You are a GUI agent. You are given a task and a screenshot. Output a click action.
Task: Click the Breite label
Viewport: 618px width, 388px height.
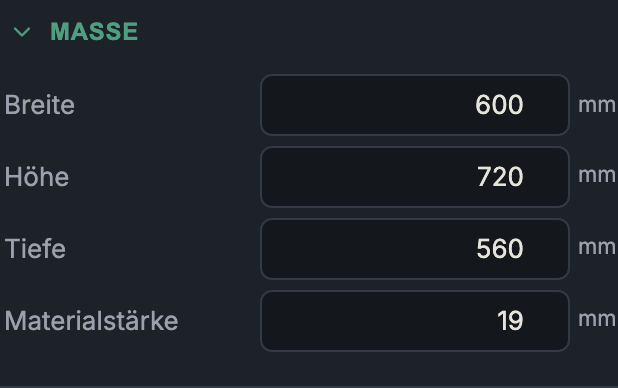pyautogui.click(x=39, y=105)
